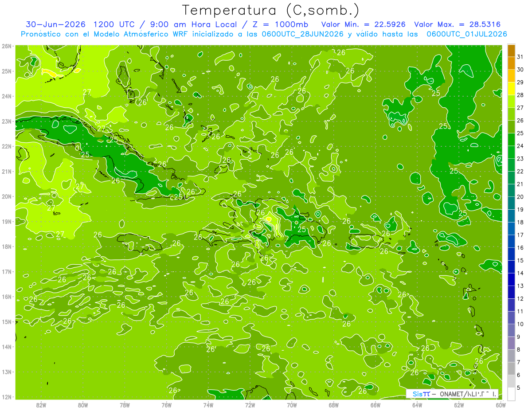This screenshot has width=532, height=411.
Task: Click the purple swatch between 8 and 9
Action: 511,343
